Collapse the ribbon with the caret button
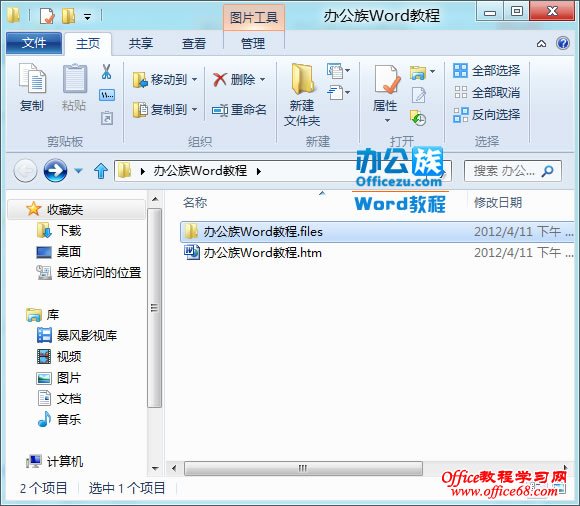The image size is (580, 506). [x=542, y=44]
